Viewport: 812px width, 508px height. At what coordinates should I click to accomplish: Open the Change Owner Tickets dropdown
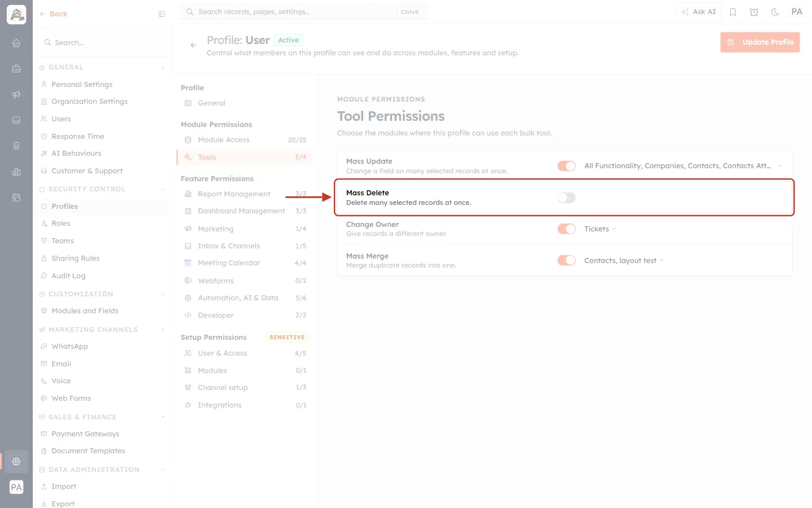pyautogui.click(x=600, y=229)
